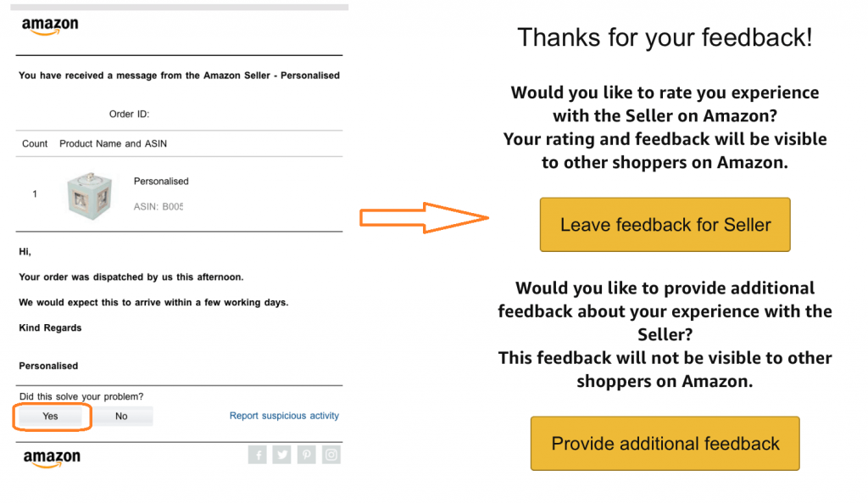Open the Pinterest social icon
Viewport: 868px width, 504px height.
(x=307, y=455)
